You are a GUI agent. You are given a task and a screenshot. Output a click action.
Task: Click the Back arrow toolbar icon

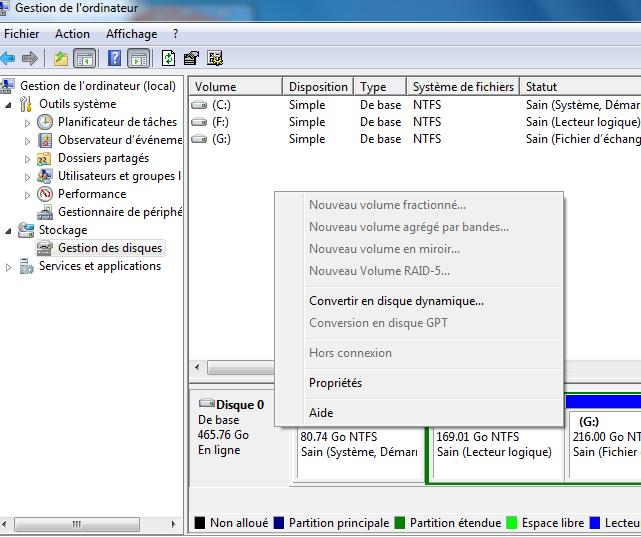tap(8, 58)
